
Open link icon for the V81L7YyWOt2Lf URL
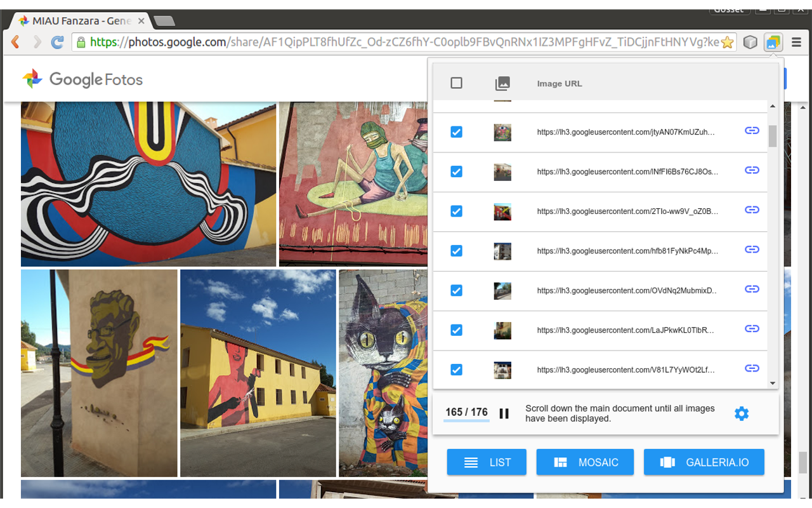coord(752,368)
